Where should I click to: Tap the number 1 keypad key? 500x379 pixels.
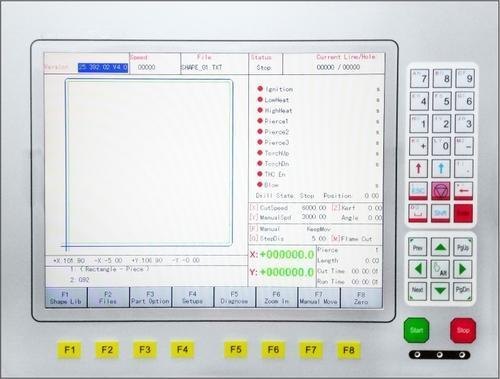(x=419, y=124)
